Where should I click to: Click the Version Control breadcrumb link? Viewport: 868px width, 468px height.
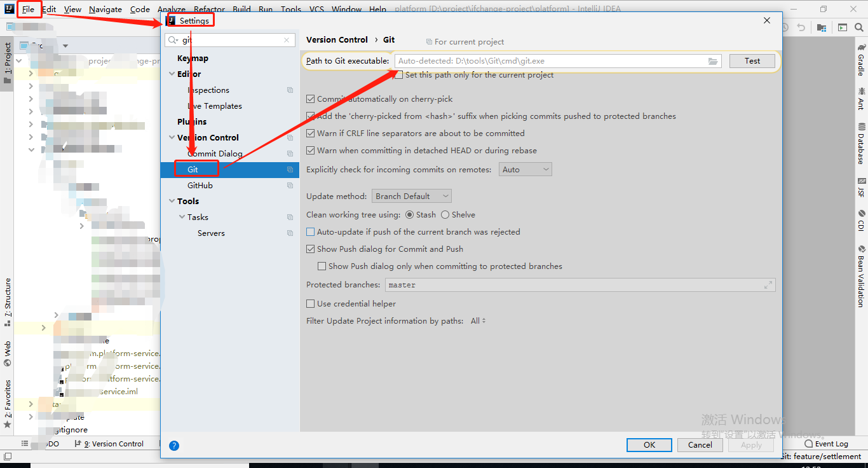[x=337, y=39]
